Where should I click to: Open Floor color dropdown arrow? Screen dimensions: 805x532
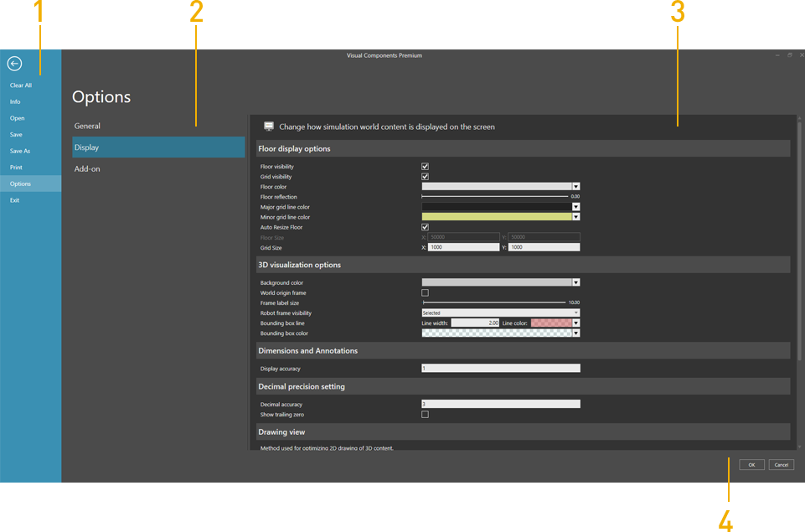tap(576, 187)
